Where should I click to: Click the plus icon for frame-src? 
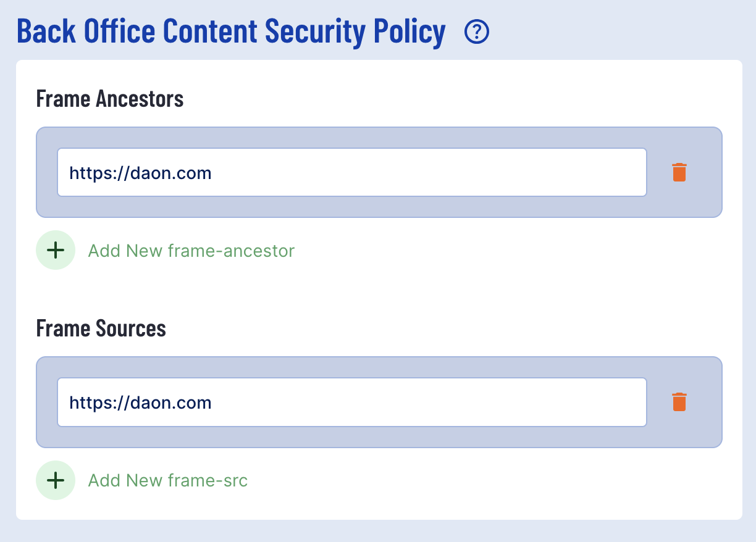[56, 480]
